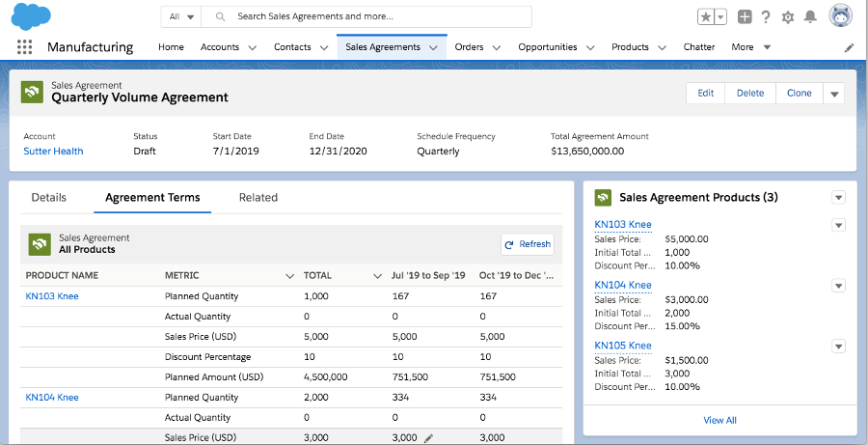
Task: Switch to the Agreement Terms tab
Action: pos(152,197)
